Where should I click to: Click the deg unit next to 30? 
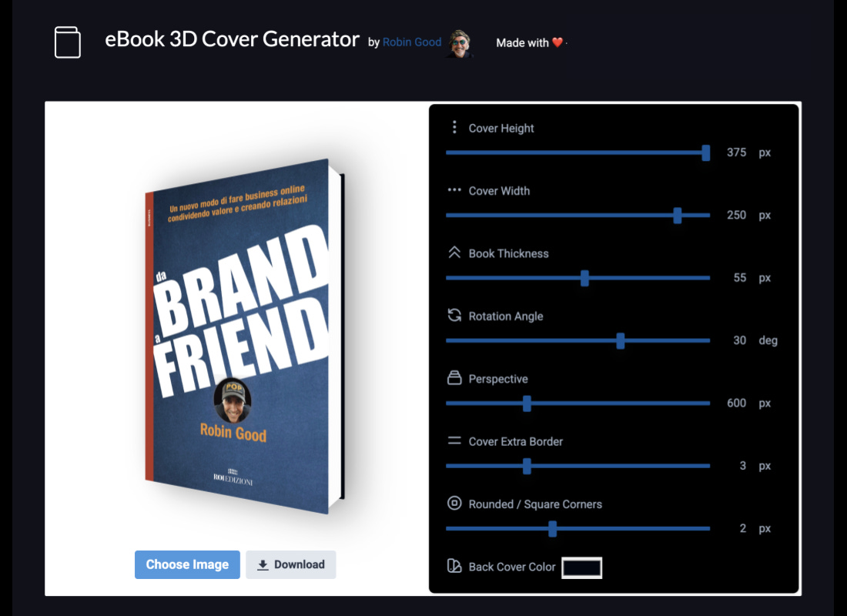[768, 340]
